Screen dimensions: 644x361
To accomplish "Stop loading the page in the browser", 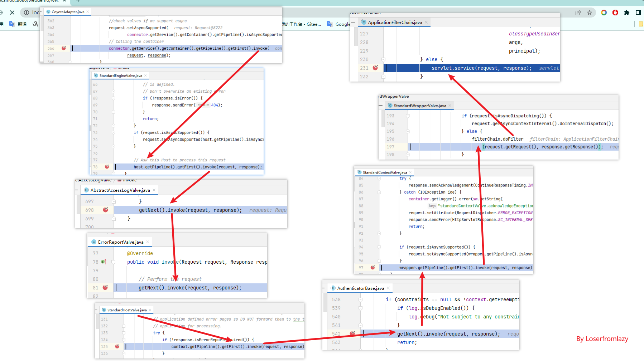I will 12,13.
